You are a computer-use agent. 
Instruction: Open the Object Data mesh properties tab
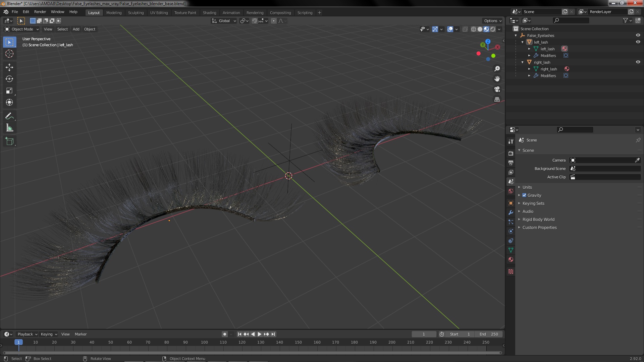511,250
